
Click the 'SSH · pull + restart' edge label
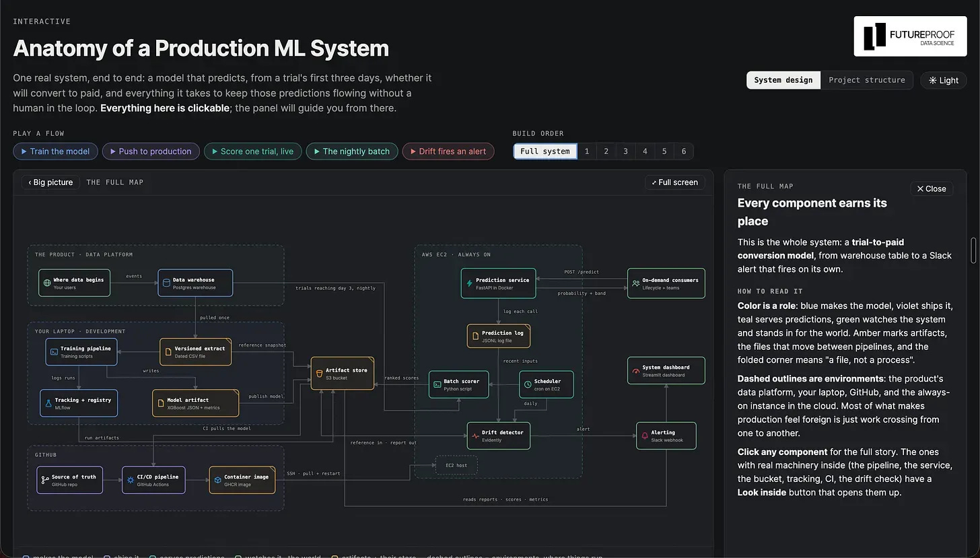tap(313, 473)
